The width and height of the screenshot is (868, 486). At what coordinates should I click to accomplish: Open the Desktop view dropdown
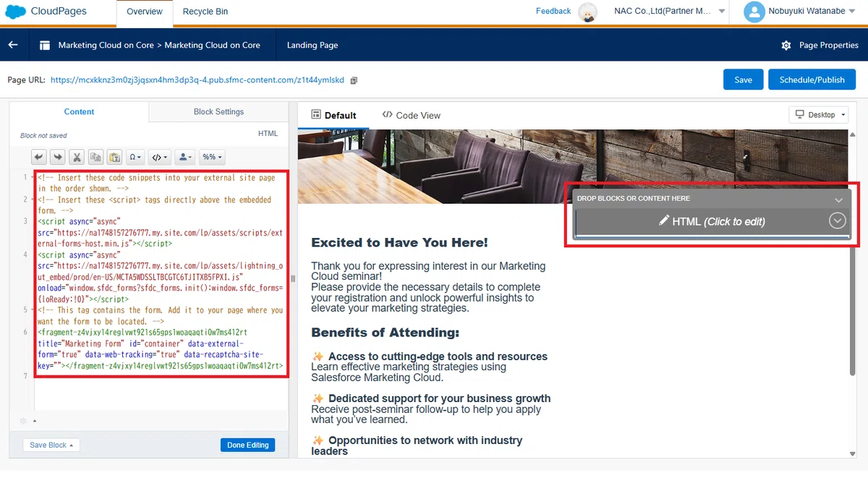(818, 115)
